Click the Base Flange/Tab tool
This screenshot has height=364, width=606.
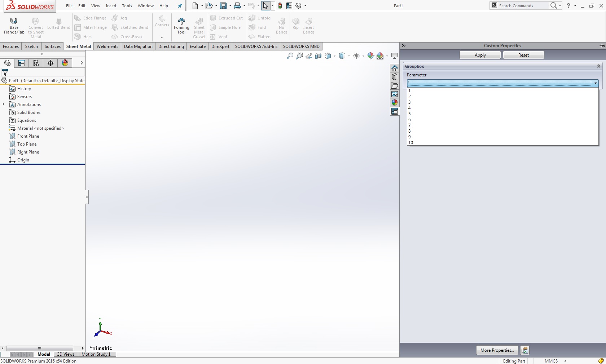(x=14, y=26)
